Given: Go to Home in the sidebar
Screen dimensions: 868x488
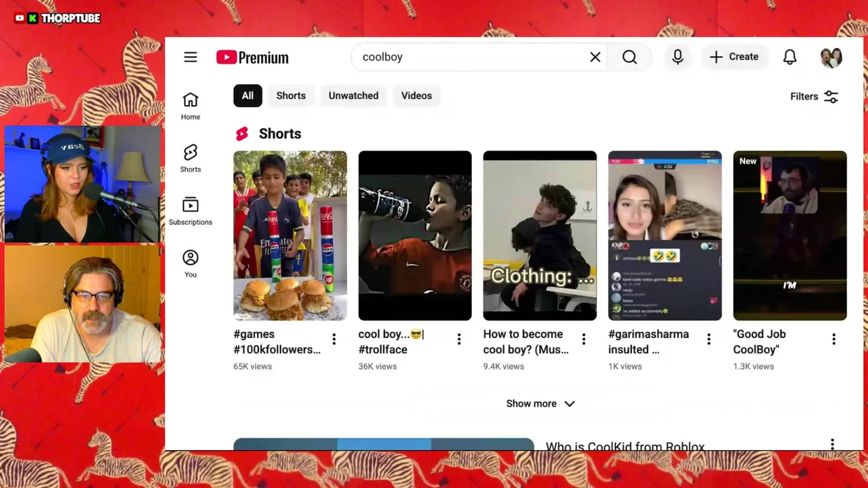Looking at the screenshot, I should click(191, 106).
